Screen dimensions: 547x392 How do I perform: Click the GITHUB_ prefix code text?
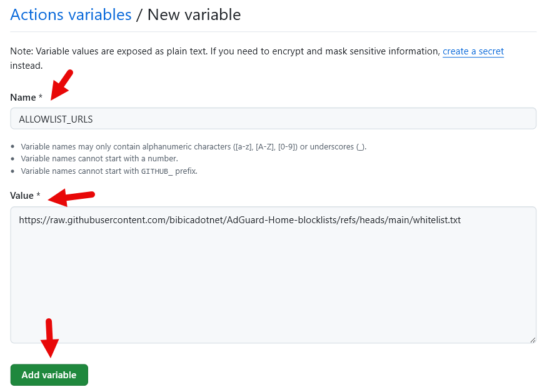point(157,171)
